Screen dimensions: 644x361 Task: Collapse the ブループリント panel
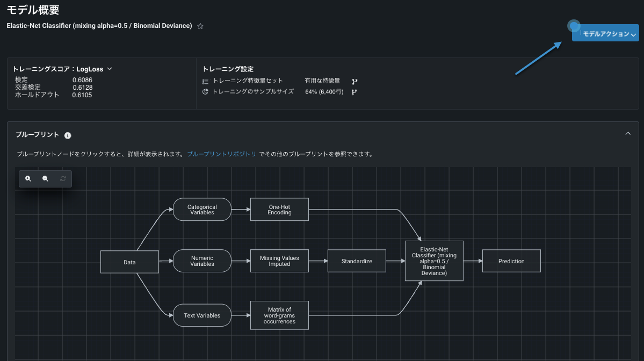tap(628, 133)
